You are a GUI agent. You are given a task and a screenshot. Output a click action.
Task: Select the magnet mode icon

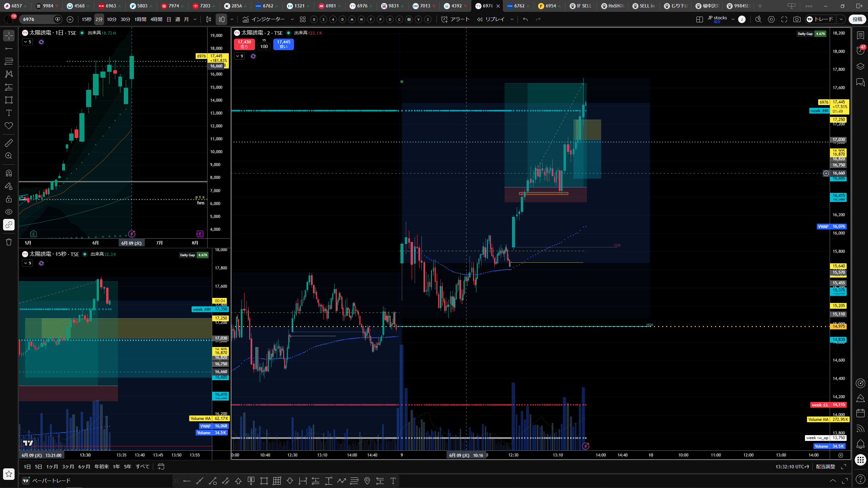pos(9,173)
